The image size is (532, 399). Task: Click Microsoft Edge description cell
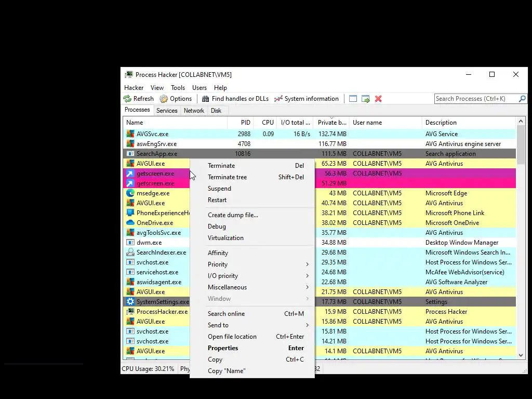(x=446, y=193)
